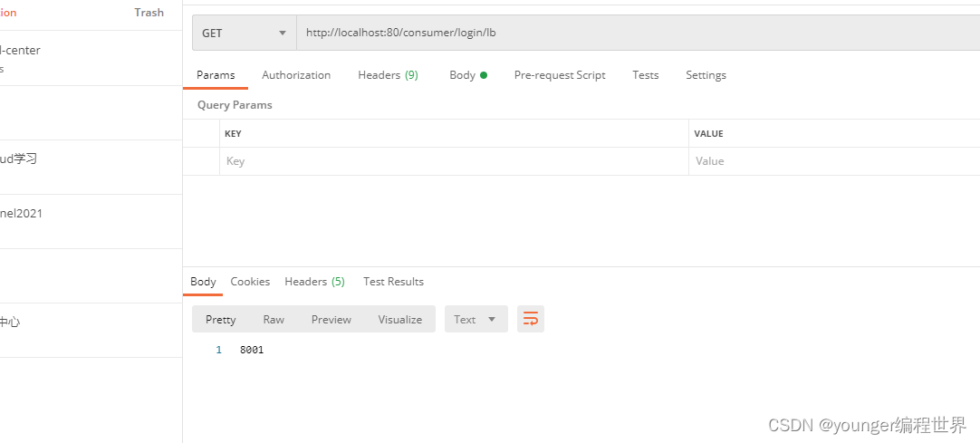The height and width of the screenshot is (443, 980).
Task: Select the Pretty view button
Action: point(221,319)
